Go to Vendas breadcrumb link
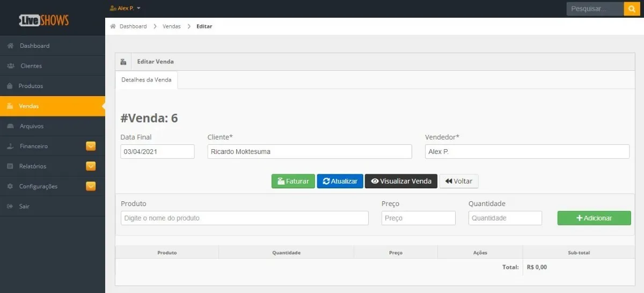The image size is (644, 293). point(172,26)
